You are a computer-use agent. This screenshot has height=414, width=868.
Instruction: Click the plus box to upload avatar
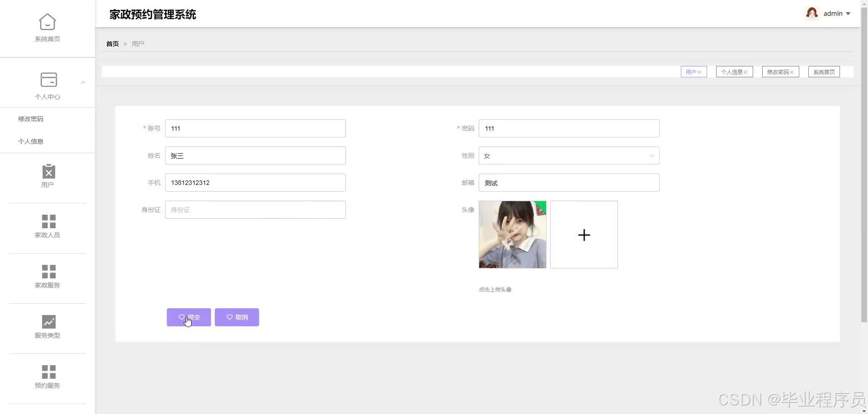click(584, 235)
